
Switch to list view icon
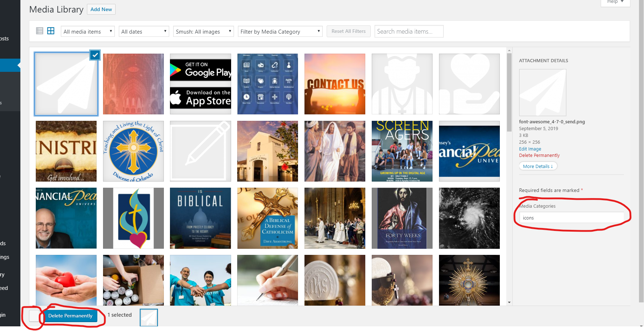(x=40, y=31)
